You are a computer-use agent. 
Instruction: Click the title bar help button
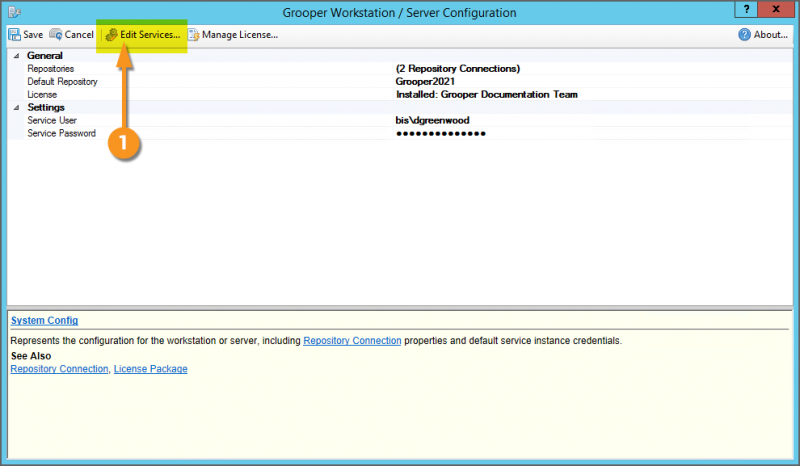click(x=746, y=9)
